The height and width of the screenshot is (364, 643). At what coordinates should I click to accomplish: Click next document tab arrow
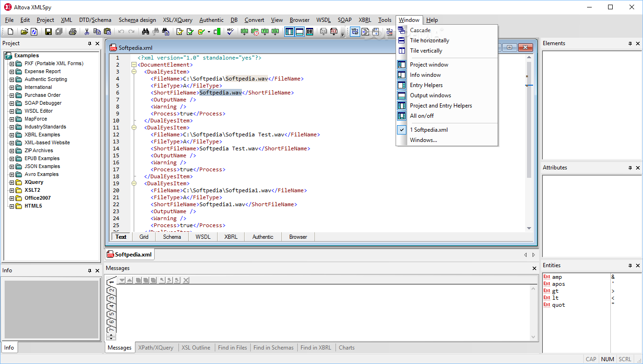pyautogui.click(x=534, y=255)
